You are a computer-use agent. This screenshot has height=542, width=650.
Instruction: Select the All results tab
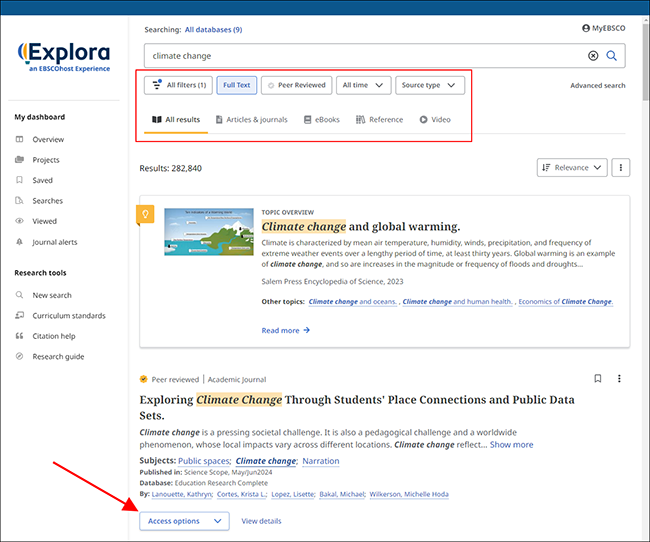(x=176, y=120)
